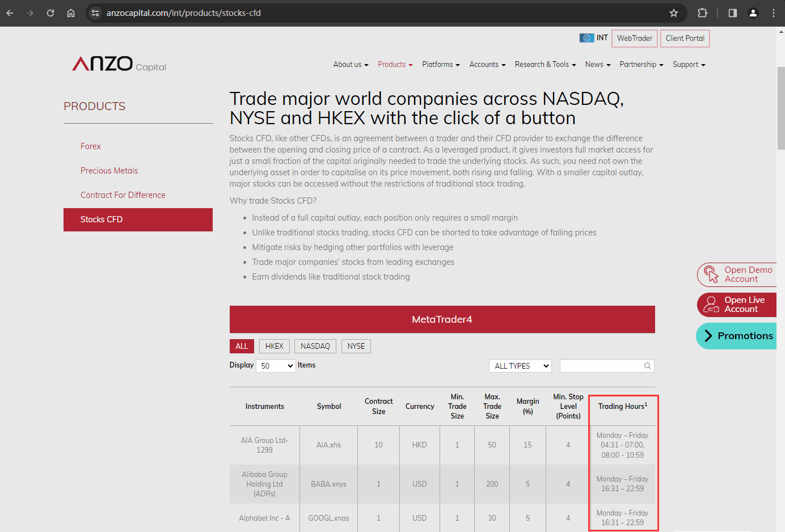Go forward to the next page
The width and height of the screenshot is (785, 532).
pyautogui.click(x=30, y=12)
